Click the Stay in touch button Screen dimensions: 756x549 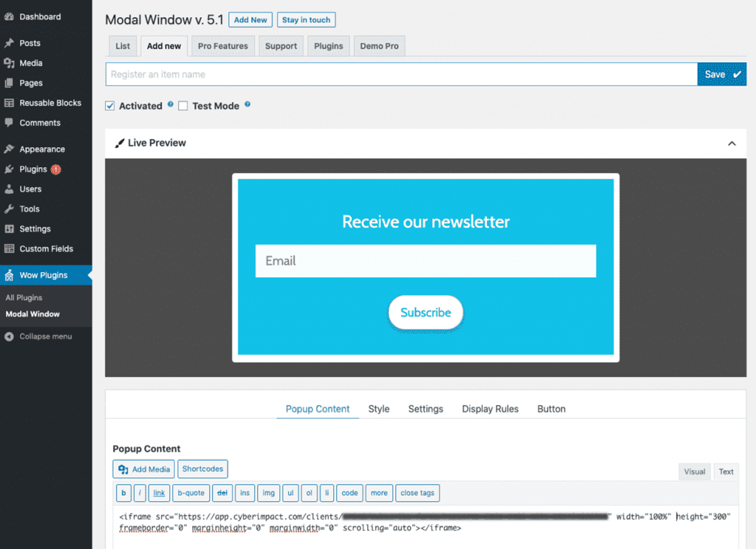(306, 20)
